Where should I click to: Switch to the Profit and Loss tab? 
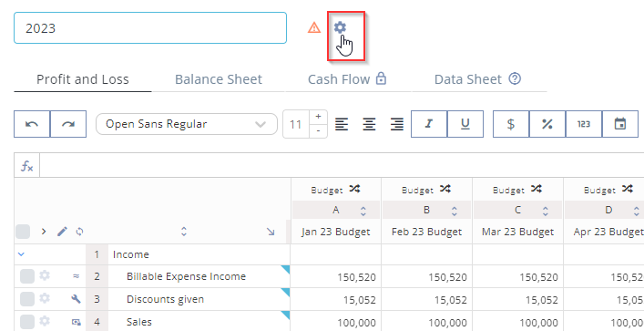pyautogui.click(x=83, y=79)
